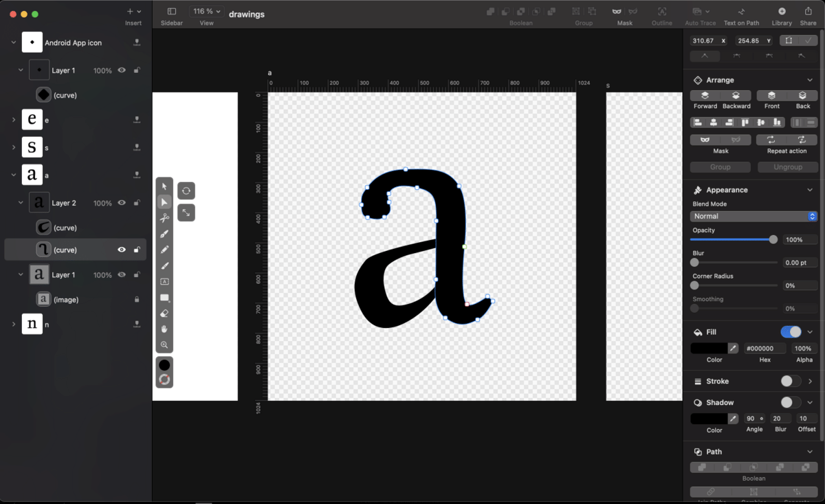The image size is (825, 504).
Task: Click the Scale mode button beside toolbox
Action: (186, 212)
